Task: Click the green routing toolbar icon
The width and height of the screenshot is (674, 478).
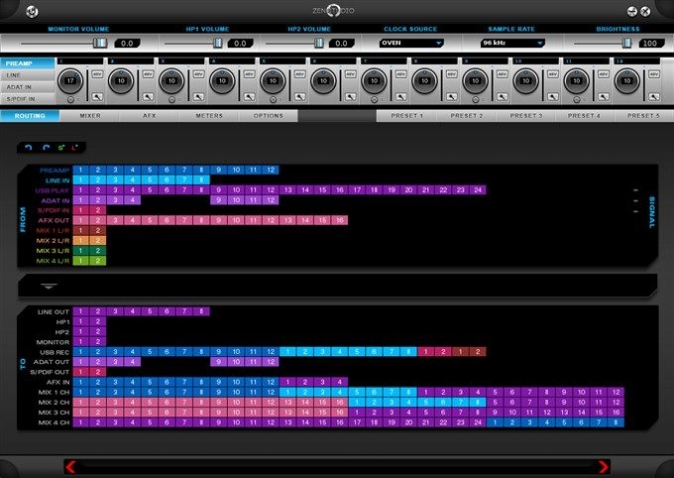Action: [61, 148]
